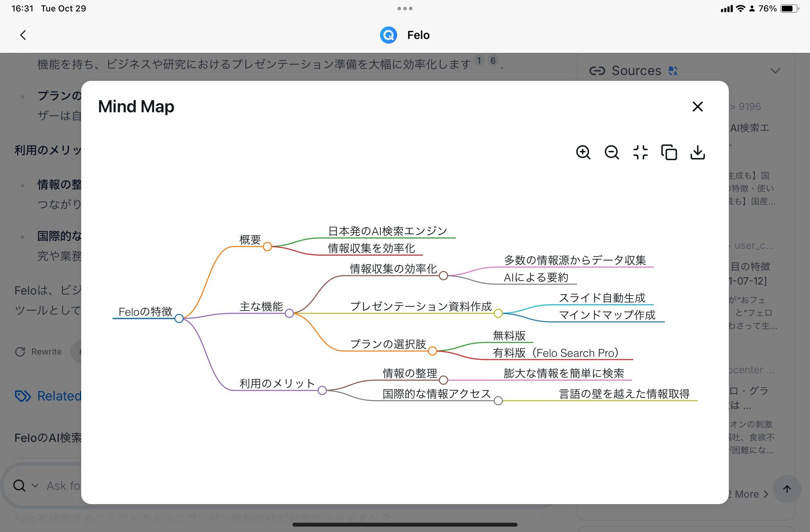Tap citation number 6 badge
This screenshot has height=532, width=810.
pyautogui.click(x=493, y=60)
